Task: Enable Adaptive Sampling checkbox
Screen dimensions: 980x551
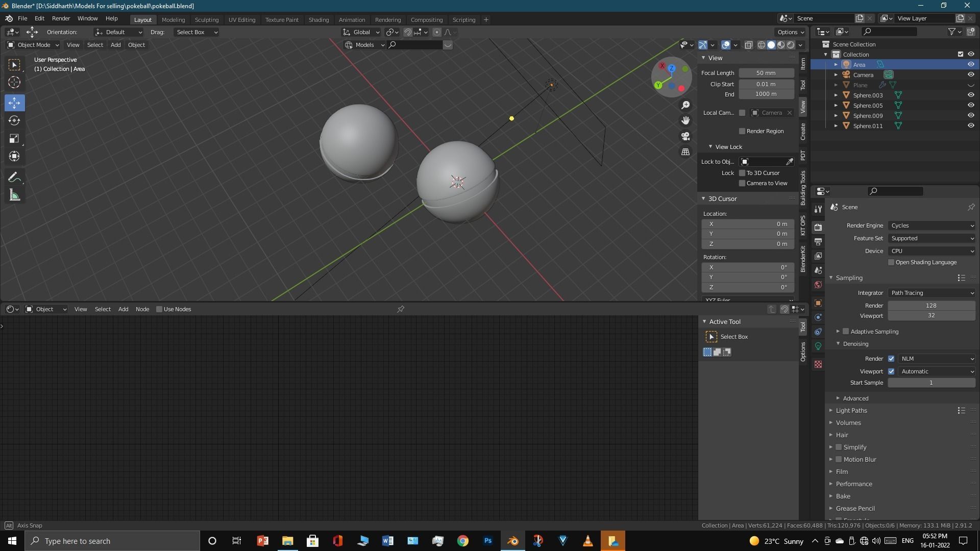Action: tap(846, 332)
